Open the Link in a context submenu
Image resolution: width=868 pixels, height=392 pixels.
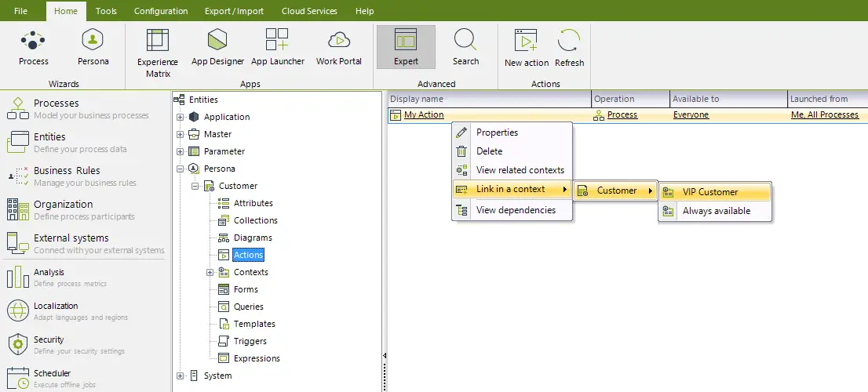(512, 189)
